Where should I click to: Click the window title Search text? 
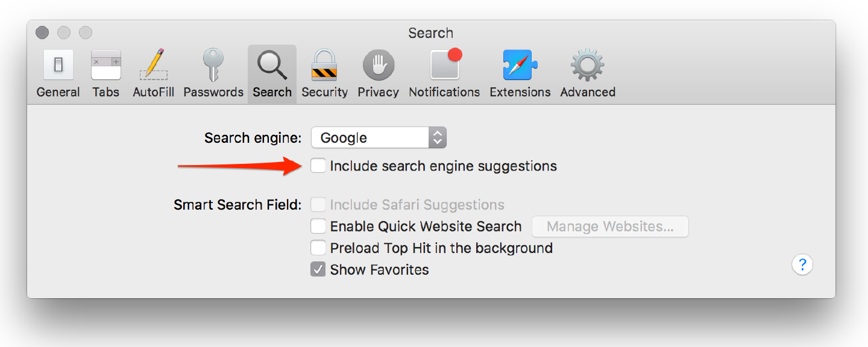click(430, 33)
